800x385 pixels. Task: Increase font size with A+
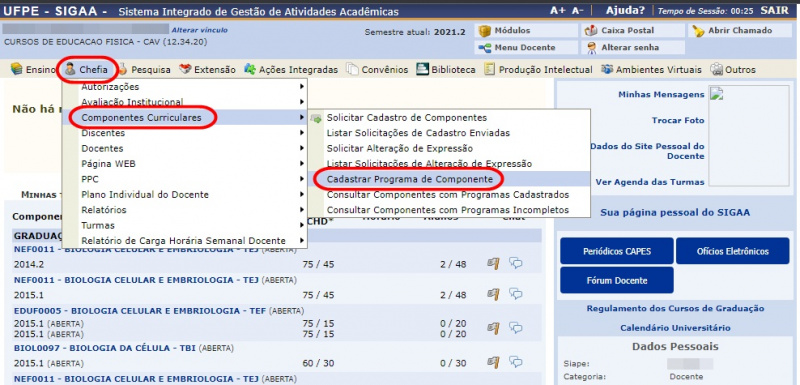pos(558,11)
